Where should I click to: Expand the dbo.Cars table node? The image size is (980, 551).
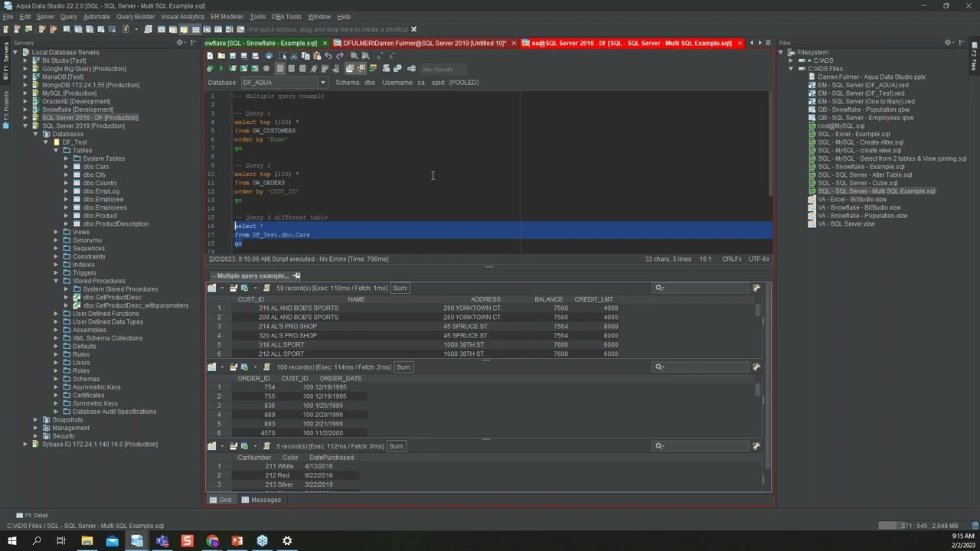(x=67, y=167)
